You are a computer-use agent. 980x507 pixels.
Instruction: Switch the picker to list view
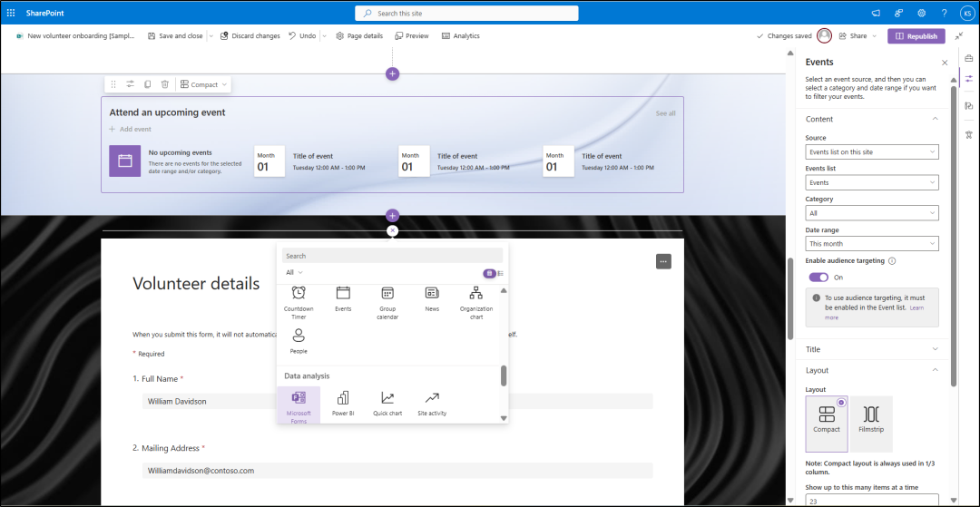tap(501, 273)
